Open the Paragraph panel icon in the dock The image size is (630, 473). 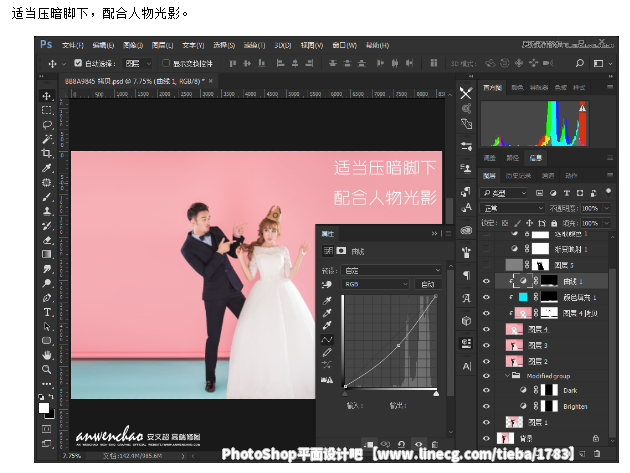pos(466,276)
